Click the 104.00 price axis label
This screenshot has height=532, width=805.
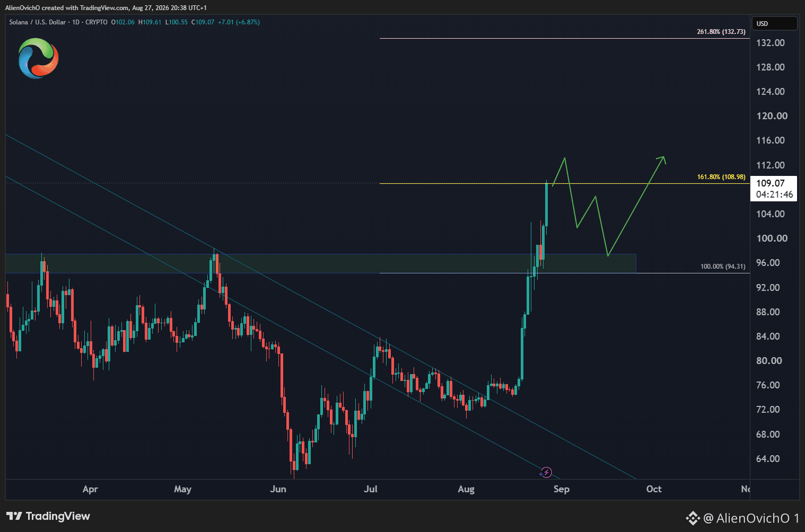point(771,214)
